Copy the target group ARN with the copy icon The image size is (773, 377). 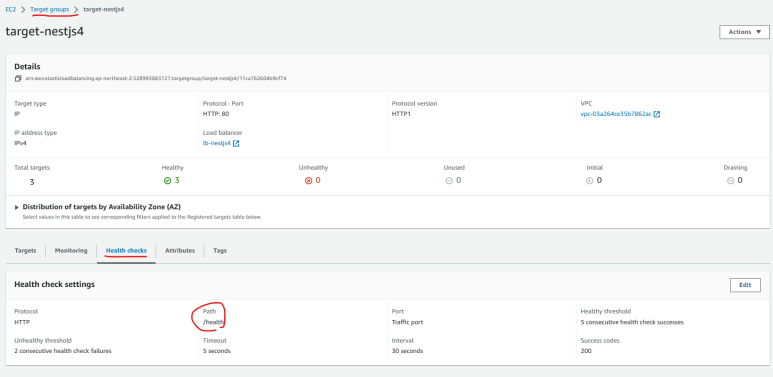(x=18, y=79)
